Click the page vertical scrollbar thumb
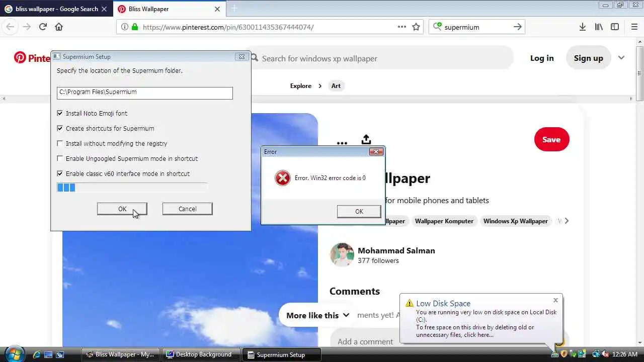644x362 pixels. coord(640,73)
